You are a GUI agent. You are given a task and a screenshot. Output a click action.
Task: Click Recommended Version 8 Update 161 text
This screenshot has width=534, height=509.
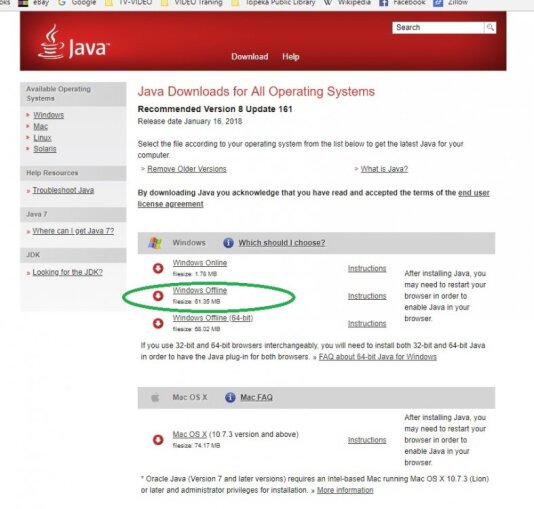click(x=215, y=109)
